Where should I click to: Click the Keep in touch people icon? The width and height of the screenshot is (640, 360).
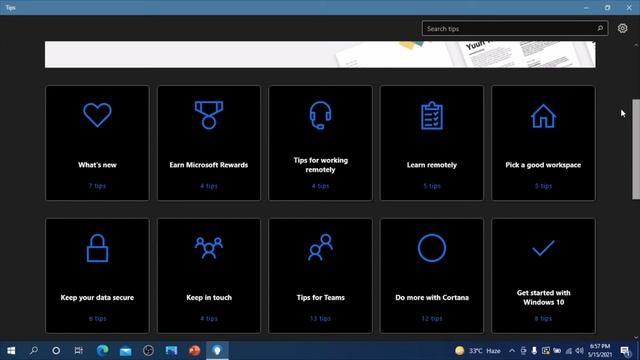coord(209,248)
